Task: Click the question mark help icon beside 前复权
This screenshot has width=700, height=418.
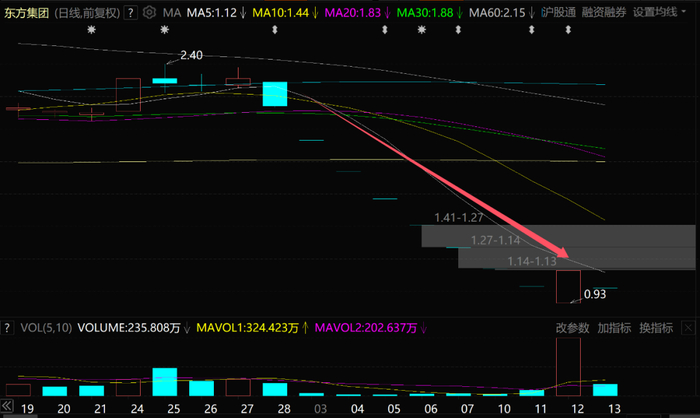Action: click(x=131, y=13)
